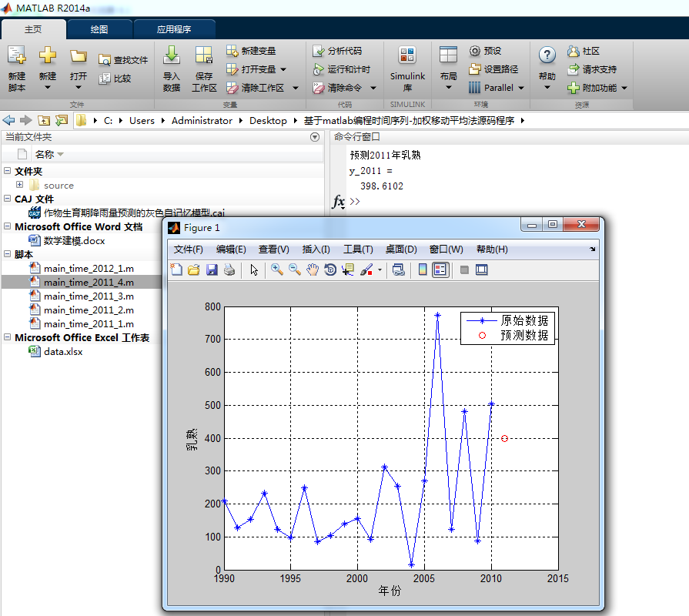Click Link Plot icon in figure toolbar
The width and height of the screenshot is (689, 616).
coord(399,269)
